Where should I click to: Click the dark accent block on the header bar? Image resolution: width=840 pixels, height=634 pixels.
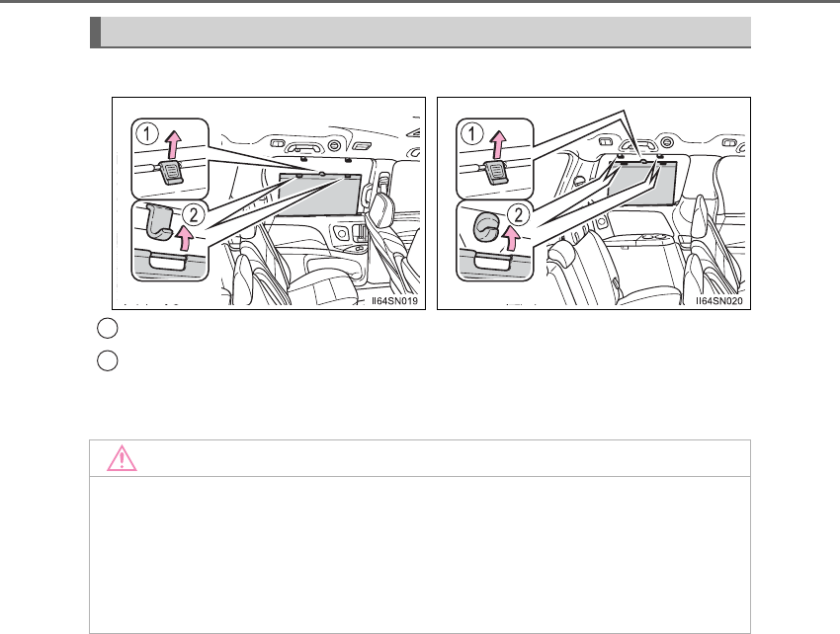coord(95,33)
